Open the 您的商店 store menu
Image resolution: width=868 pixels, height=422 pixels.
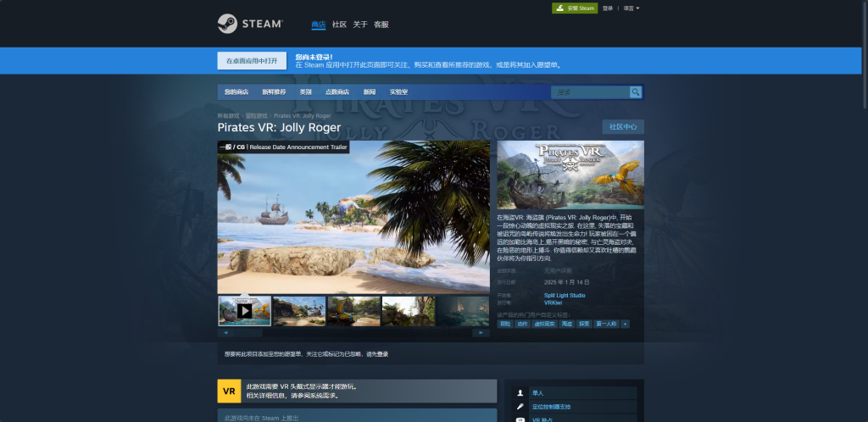236,92
